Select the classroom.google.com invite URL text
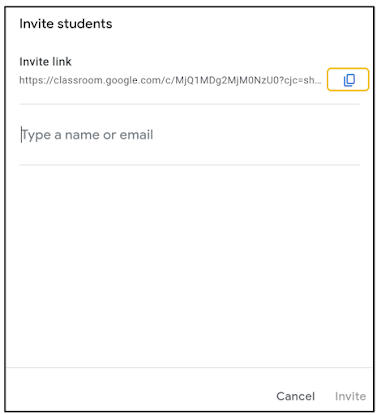This screenshot has width=381, height=415. tap(170, 80)
